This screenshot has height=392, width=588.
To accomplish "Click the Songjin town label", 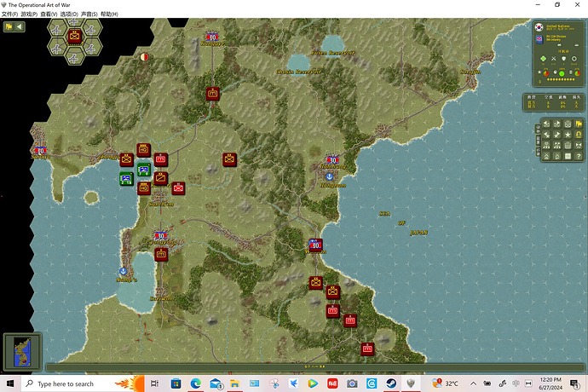I will click(x=470, y=72).
